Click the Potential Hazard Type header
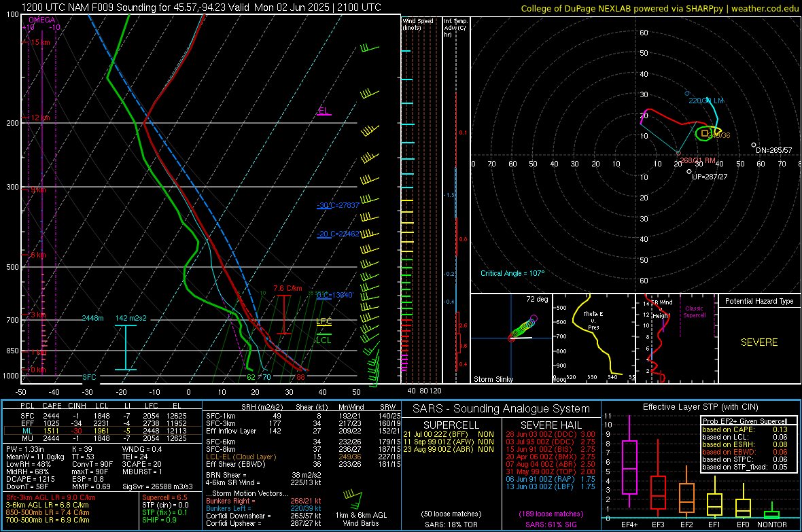 tap(759, 301)
